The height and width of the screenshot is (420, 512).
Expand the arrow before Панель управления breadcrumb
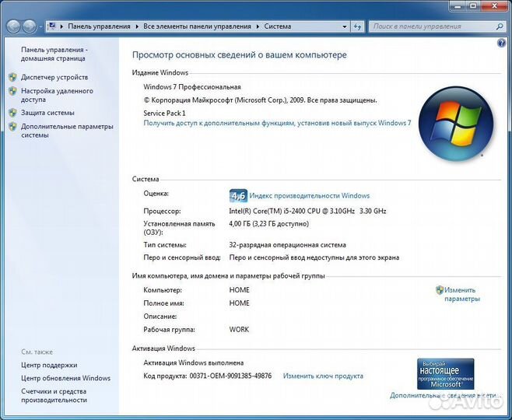point(61,26)
